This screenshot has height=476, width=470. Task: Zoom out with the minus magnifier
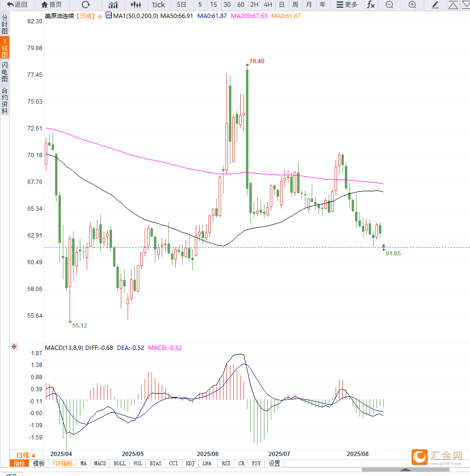coord(389,4)
